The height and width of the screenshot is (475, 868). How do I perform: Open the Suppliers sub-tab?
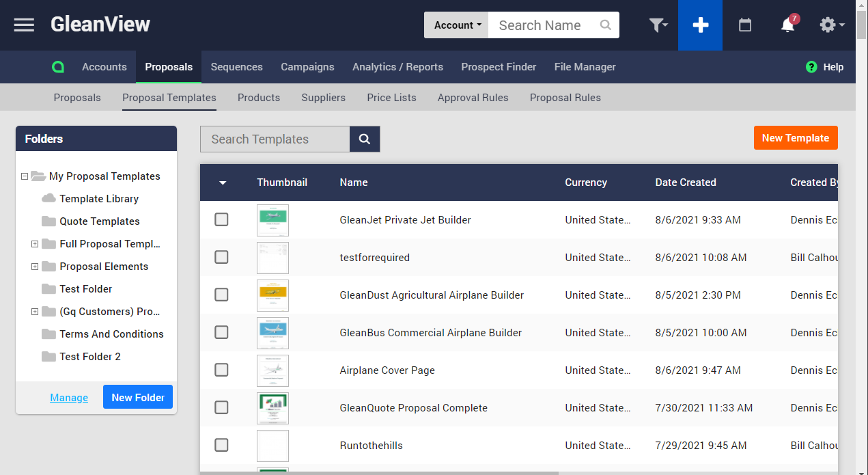324,98
